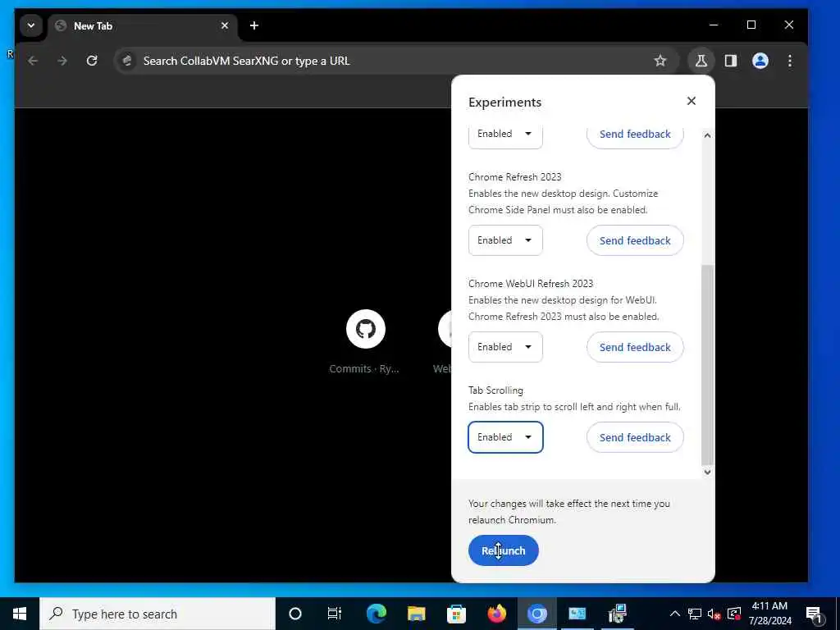Send feedback for Chrome Refresh 2023
Image resolution: width=840 pixels, height=630 pixels.
coord(635,240)
